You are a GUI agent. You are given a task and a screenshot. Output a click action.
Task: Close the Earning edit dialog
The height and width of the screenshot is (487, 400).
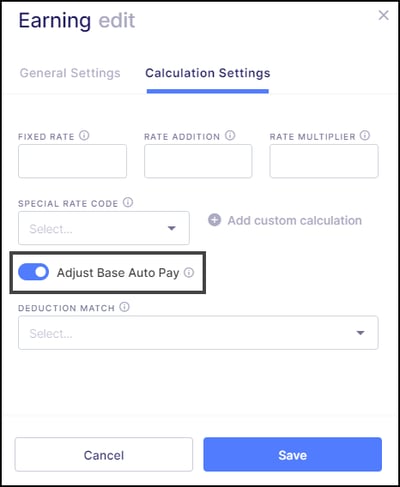384,15
